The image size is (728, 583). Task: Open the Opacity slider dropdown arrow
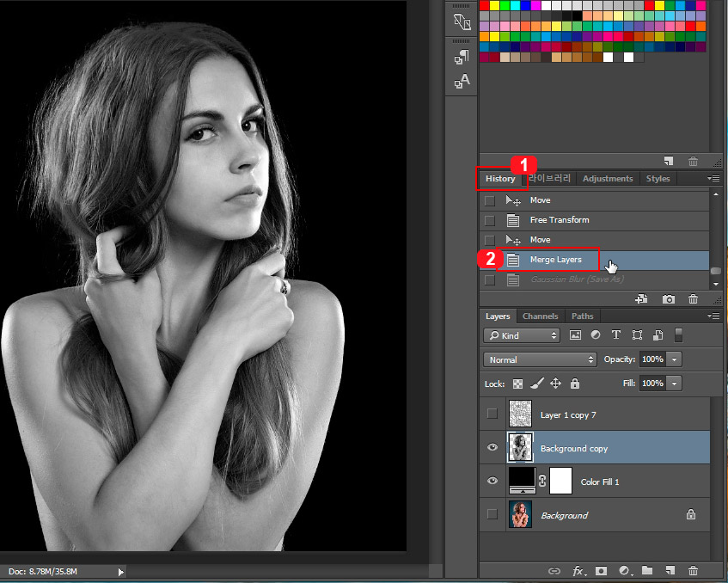point(674,359)
